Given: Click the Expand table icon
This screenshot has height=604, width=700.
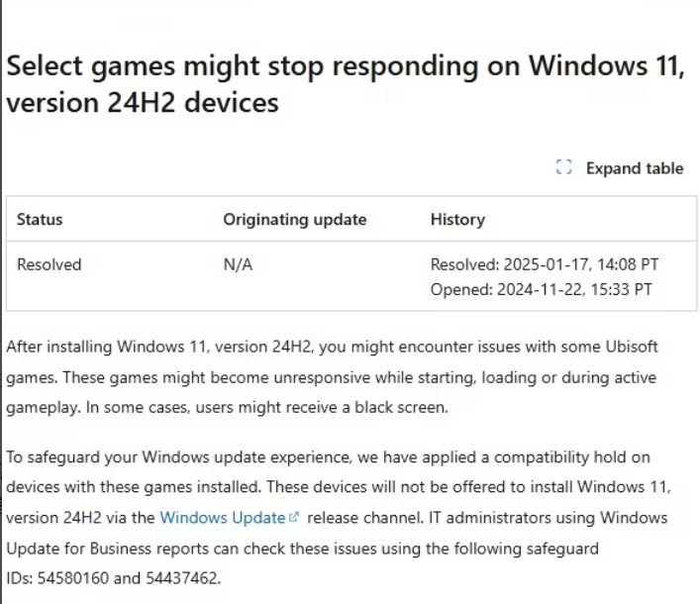Looking at the screenshot, I should tap(563, 167).
